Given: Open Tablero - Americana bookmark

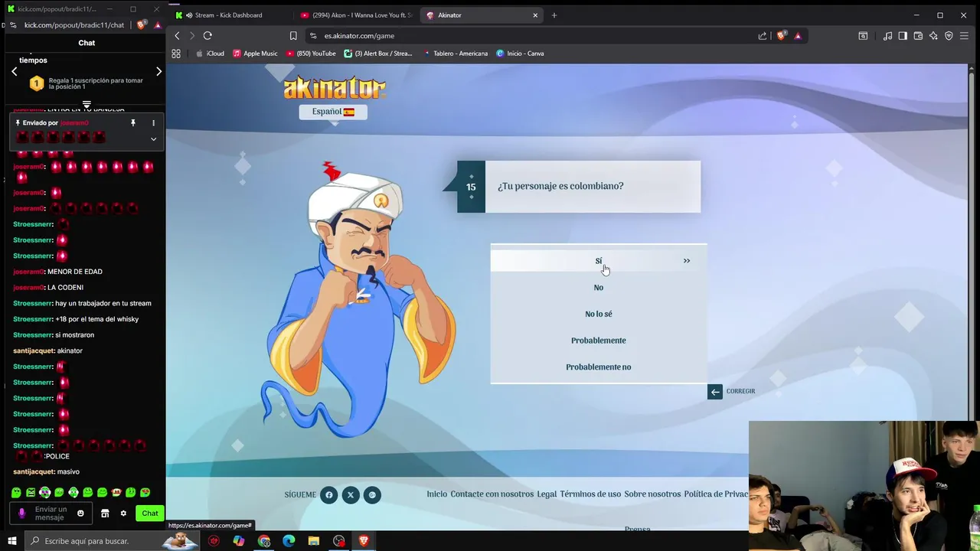Looking at the screenshot, I should (x=456, y=54).
